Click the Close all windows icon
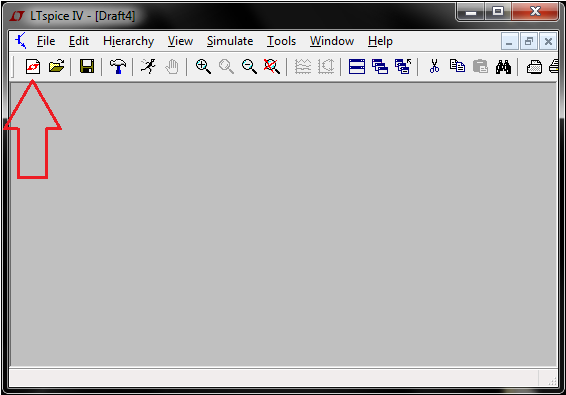Image resolution: width=566 pixels, height=395 pixels. click(x=403, y=67)
